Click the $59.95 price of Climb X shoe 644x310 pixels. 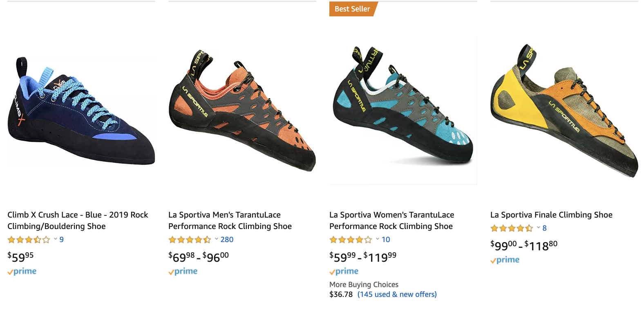coord(20,257)
